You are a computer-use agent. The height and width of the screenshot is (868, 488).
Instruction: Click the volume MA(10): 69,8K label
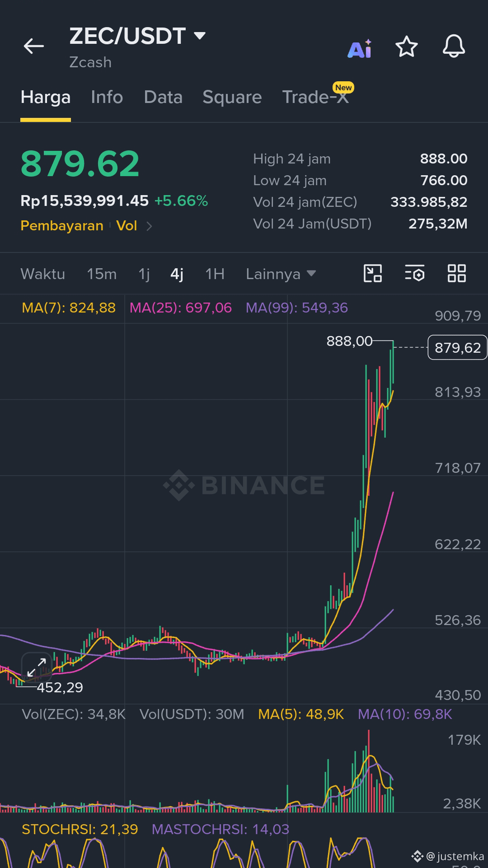click(x=405, y=714)
